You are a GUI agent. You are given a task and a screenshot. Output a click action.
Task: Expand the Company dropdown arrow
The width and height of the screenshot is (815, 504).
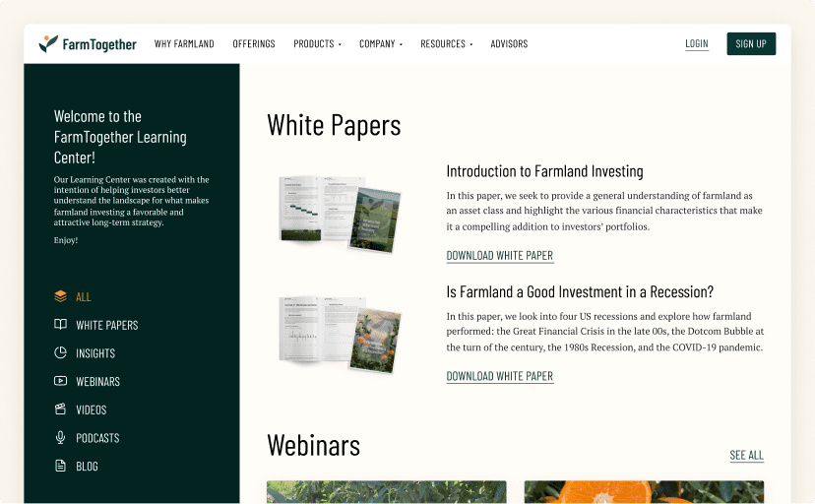401,44
